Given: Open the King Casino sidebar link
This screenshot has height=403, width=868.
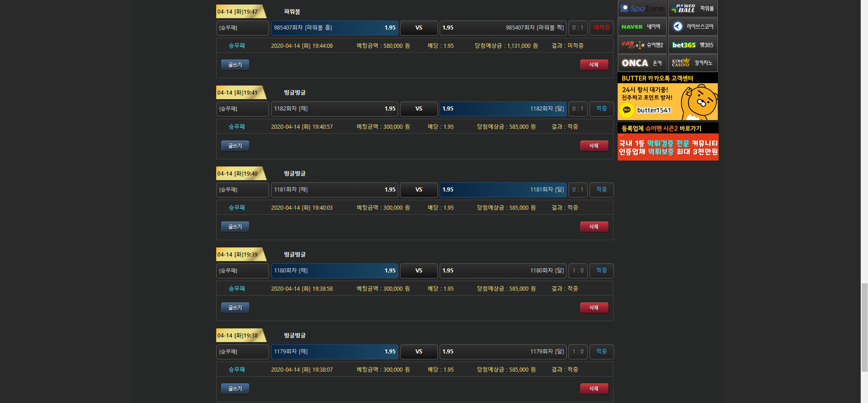Looking at the screenshot, I should point(693,63).
